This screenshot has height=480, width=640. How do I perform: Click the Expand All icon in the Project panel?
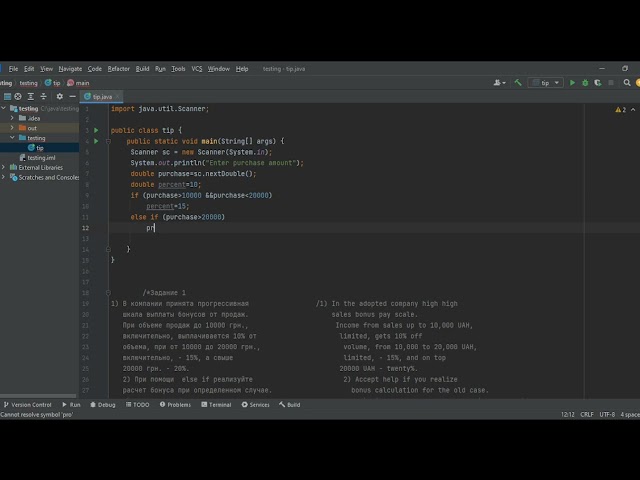pyautogui.click(x=31, y=97)
